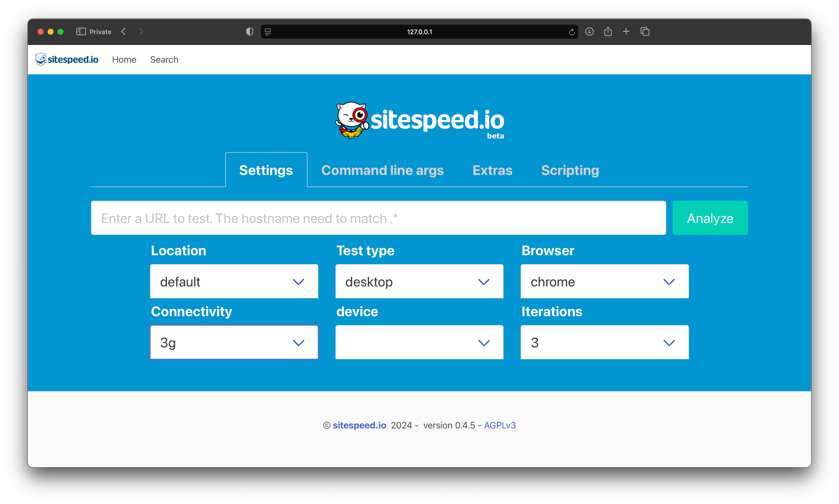The image size is (839, 504).
Task: Open the downloads icon in toolbar
Action: pyautogui.click(x=590, y=31)
